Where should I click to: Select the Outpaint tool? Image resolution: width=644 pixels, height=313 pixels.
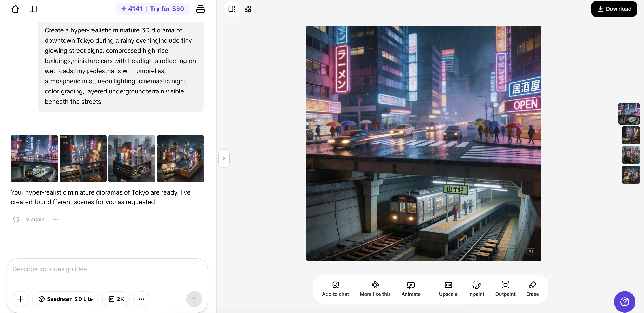(505, 289)
